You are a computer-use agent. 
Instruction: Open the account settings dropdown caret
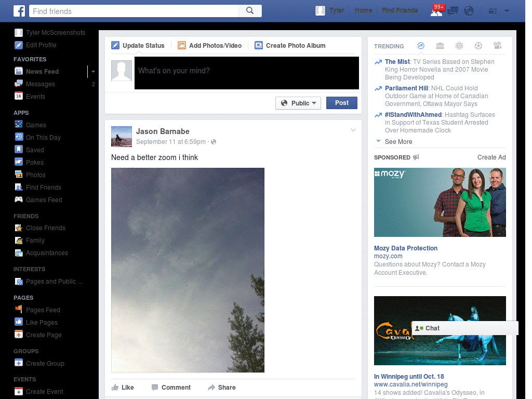pyautogui.click(x=507, y=10)
